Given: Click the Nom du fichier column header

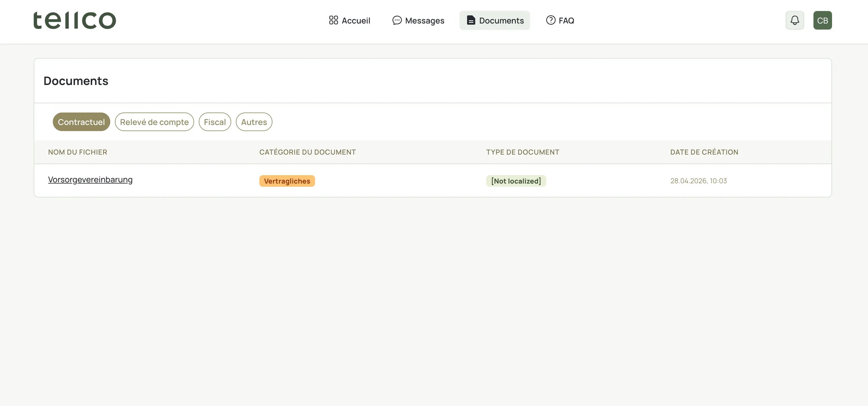Looking at the screenshot, I should (77, 152).
